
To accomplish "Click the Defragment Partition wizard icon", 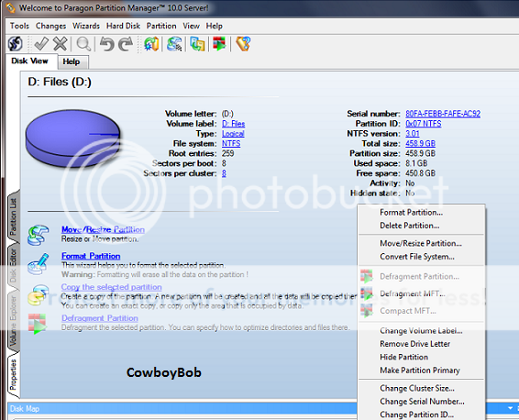I will tap(38, 324).
